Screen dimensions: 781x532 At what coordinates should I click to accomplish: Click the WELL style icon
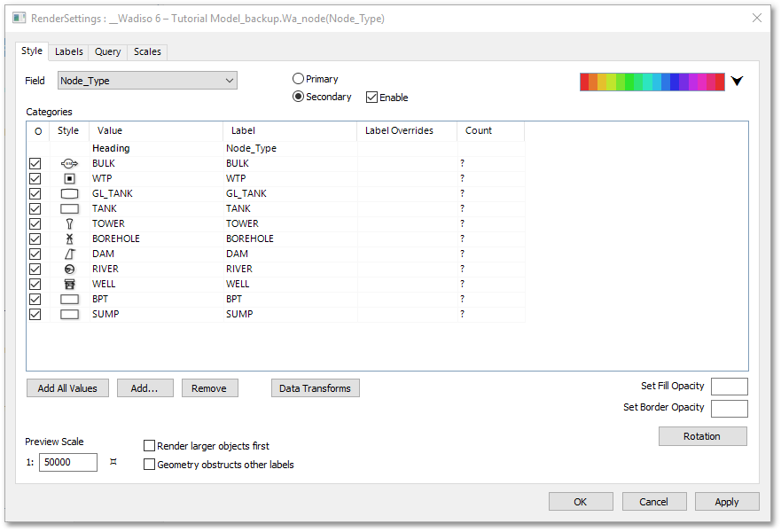(69, 284)
